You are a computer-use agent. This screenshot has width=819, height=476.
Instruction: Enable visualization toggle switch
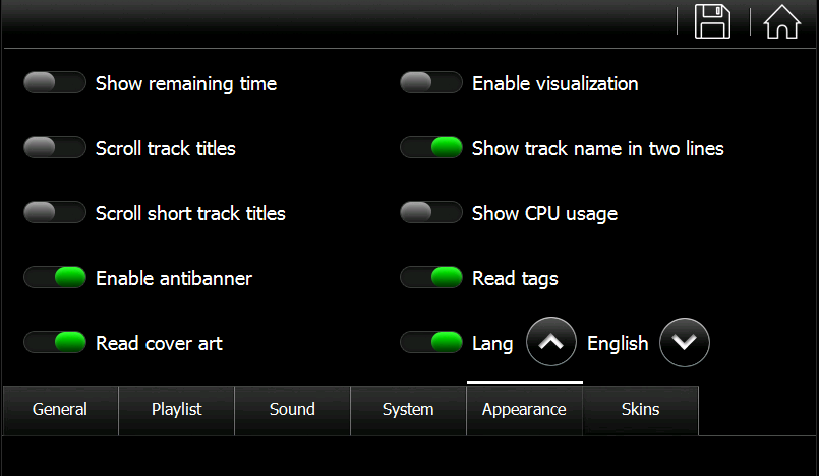431,83
